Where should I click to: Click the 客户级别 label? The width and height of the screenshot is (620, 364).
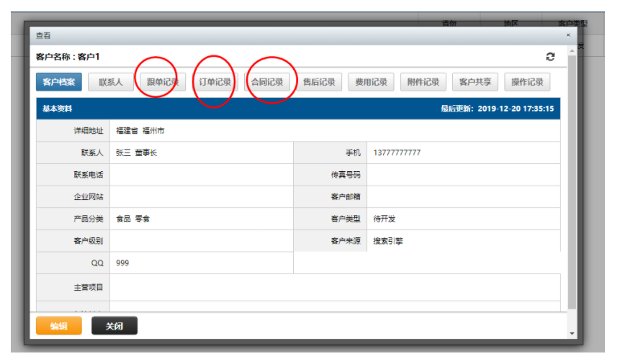click(x=89, y=241)
